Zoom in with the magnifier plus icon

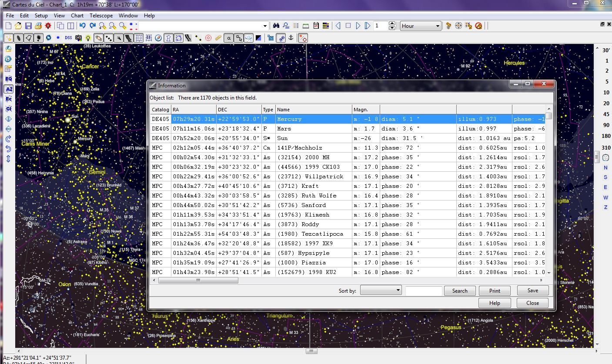[x=102, y=26]
